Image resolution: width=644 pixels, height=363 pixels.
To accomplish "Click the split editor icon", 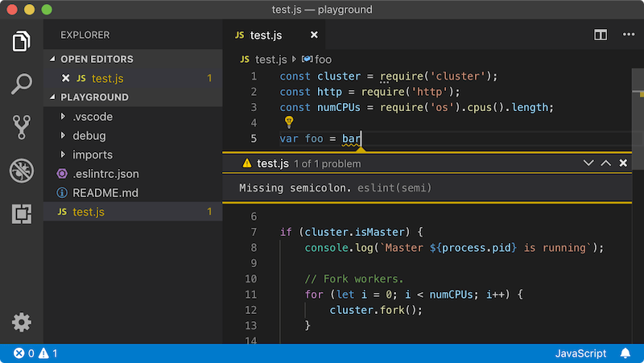I will click(x=601, y=35).
